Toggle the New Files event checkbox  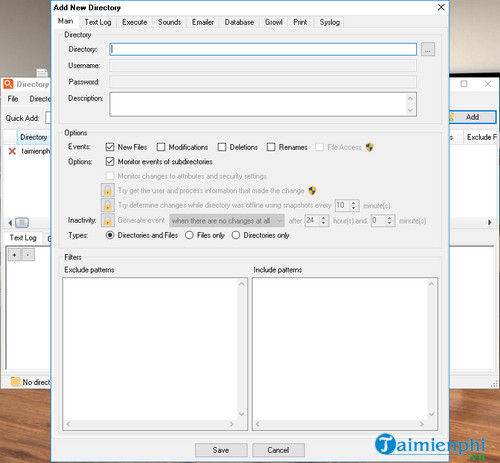(x=110, y=147)
